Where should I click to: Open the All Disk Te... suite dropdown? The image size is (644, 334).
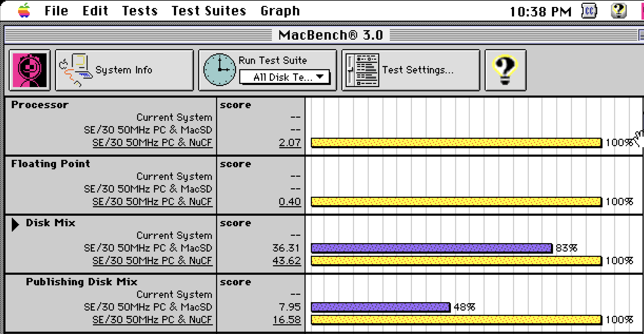[285, 77]
